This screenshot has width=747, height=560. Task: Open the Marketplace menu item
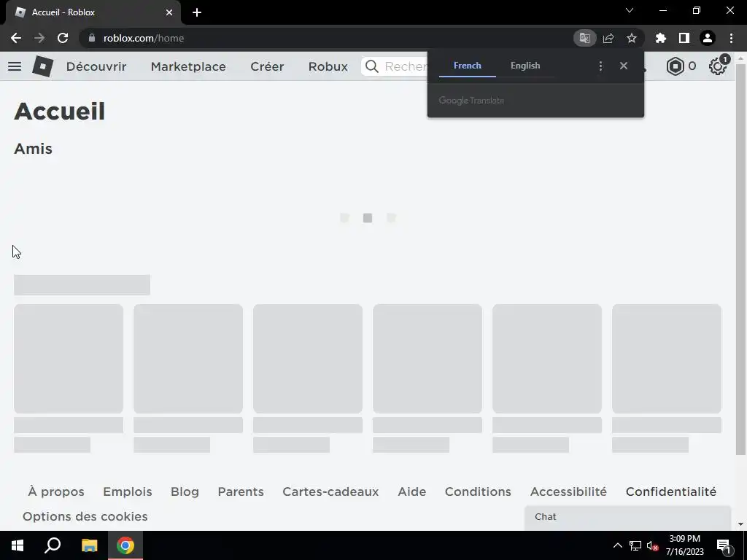click(x=188, y=66)
